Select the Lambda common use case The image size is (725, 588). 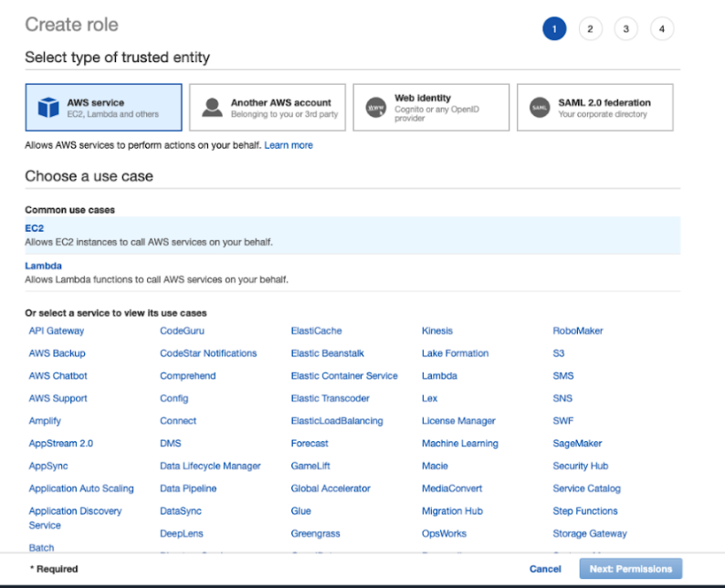pyautogui.click(x=352, y=273)
